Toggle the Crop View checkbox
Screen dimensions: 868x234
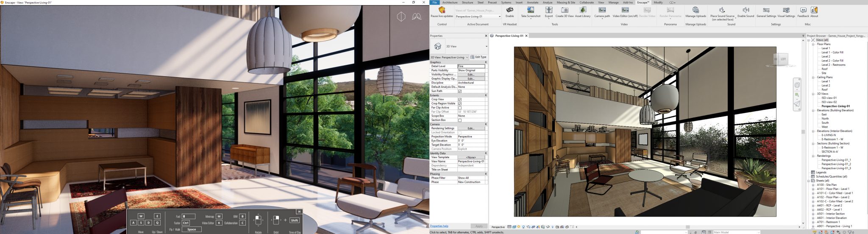pos(460,100)
